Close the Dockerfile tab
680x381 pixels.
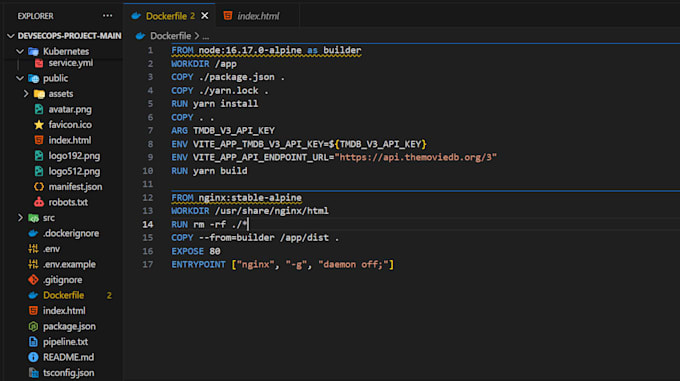(205, 16)
